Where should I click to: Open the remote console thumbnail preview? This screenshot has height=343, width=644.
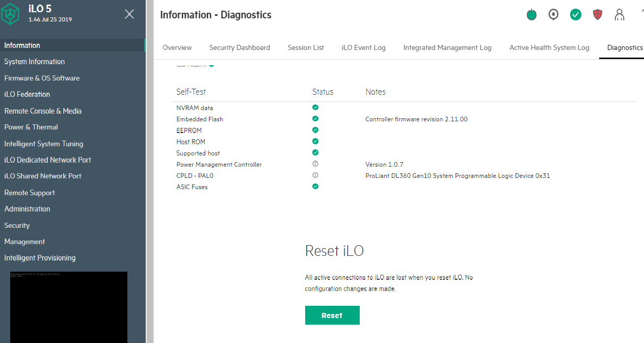(69, 307)
